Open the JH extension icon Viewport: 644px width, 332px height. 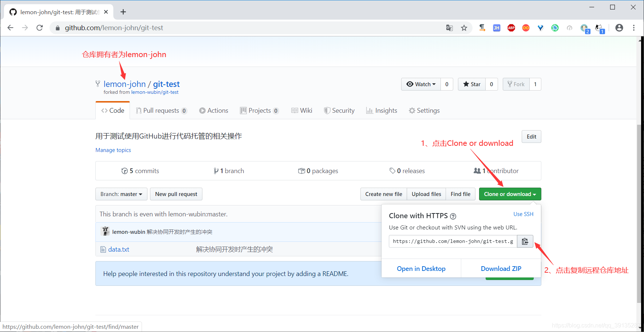(x=497, y=28)
